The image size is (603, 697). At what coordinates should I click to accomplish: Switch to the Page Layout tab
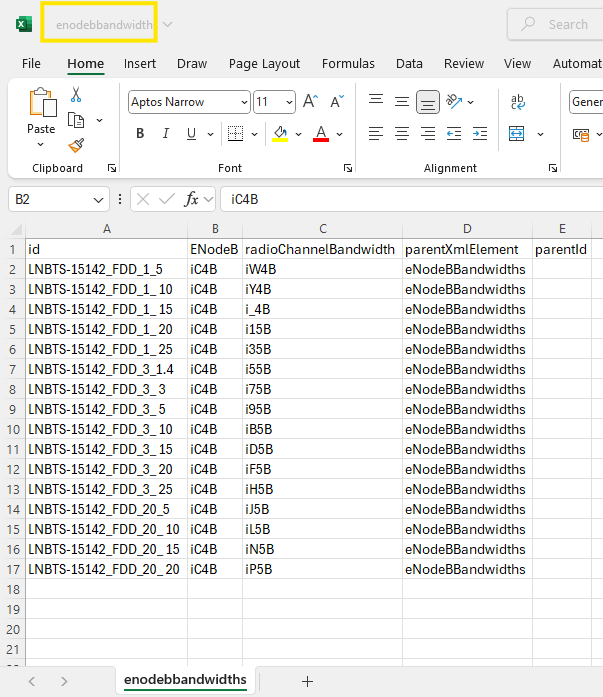point(264,63)
